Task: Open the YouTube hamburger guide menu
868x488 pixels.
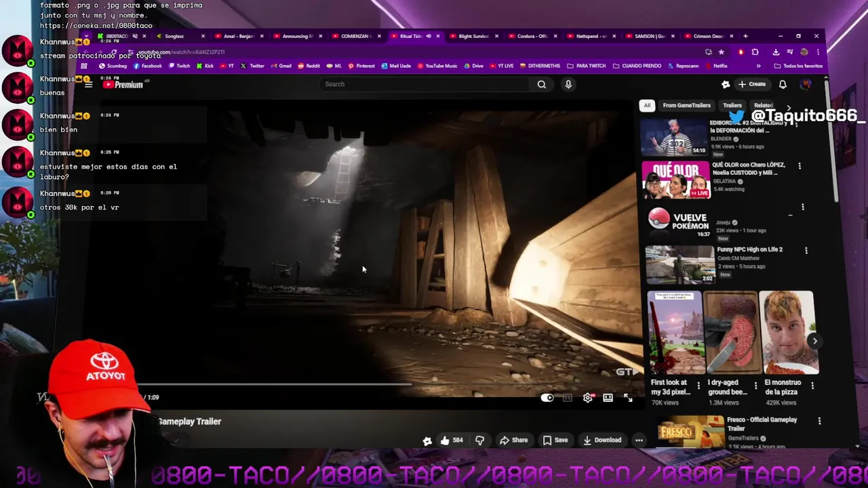Action: (x=88, y=85)
